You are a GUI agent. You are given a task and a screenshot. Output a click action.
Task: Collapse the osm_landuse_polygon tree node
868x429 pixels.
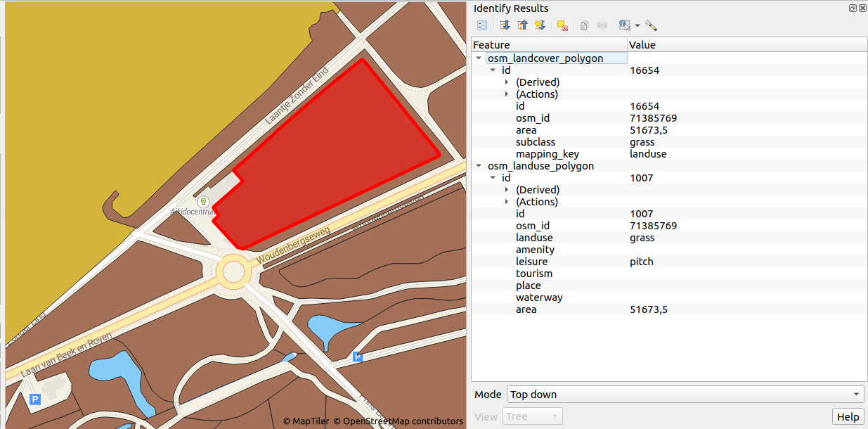[479, 165]
